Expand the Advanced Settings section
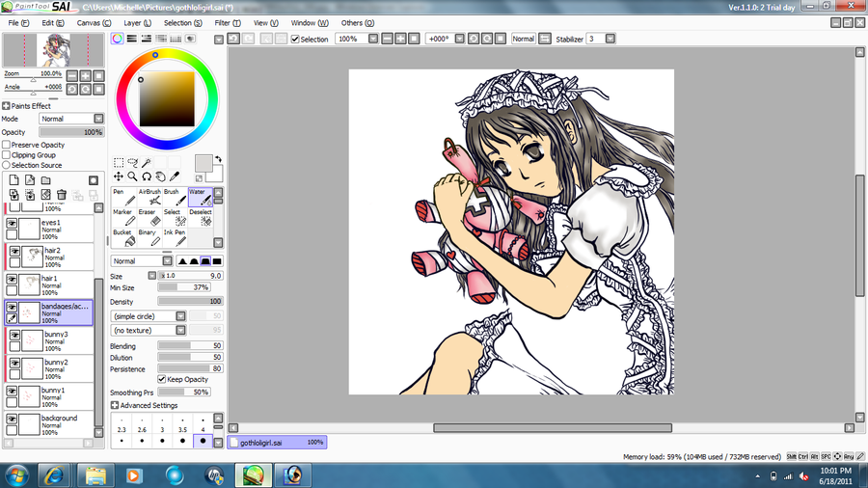This screenshot has height=488, width=868. point(115,405)
